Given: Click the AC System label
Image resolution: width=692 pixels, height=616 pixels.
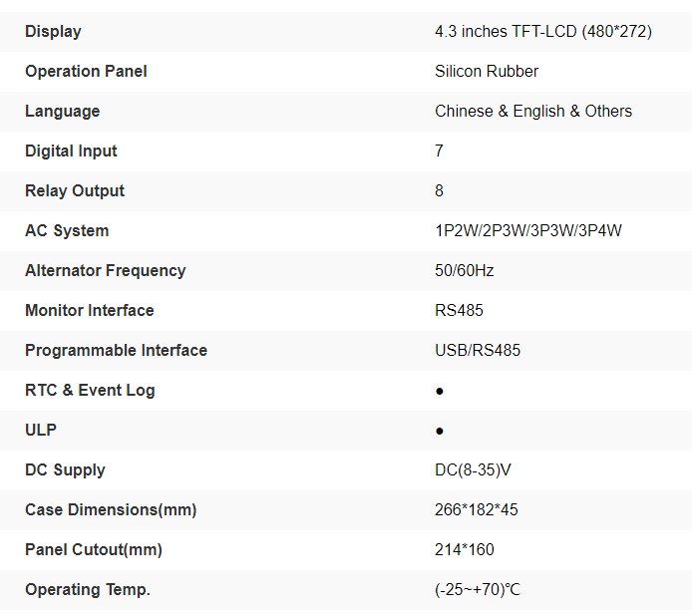Looking at the screenshot, I should [67, 231].
